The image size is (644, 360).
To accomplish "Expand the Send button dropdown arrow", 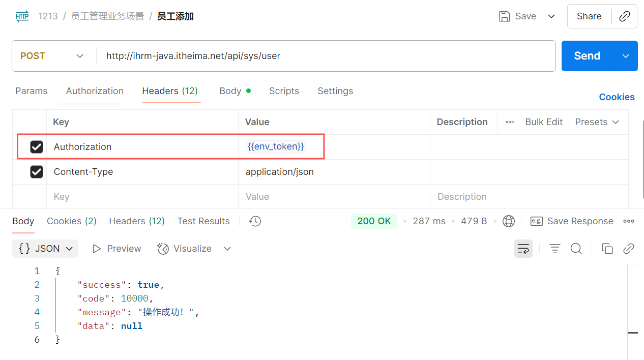I will (626, 56).
